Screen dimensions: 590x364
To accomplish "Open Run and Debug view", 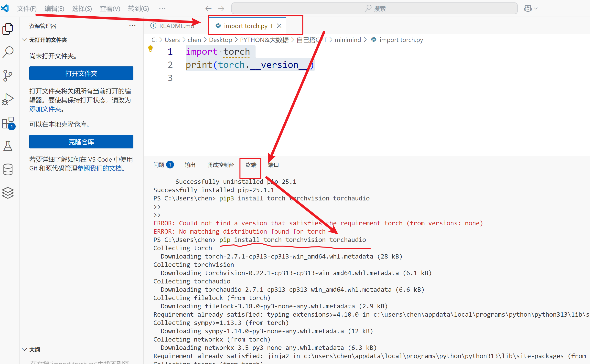I will coord(8,99).
